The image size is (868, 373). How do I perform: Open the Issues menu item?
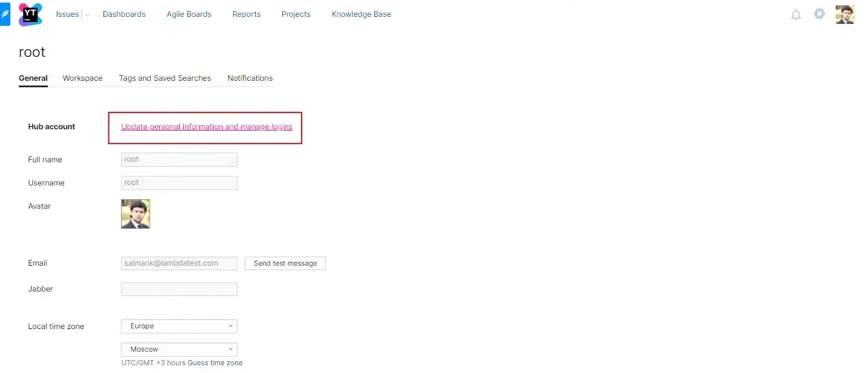[67, 14]
